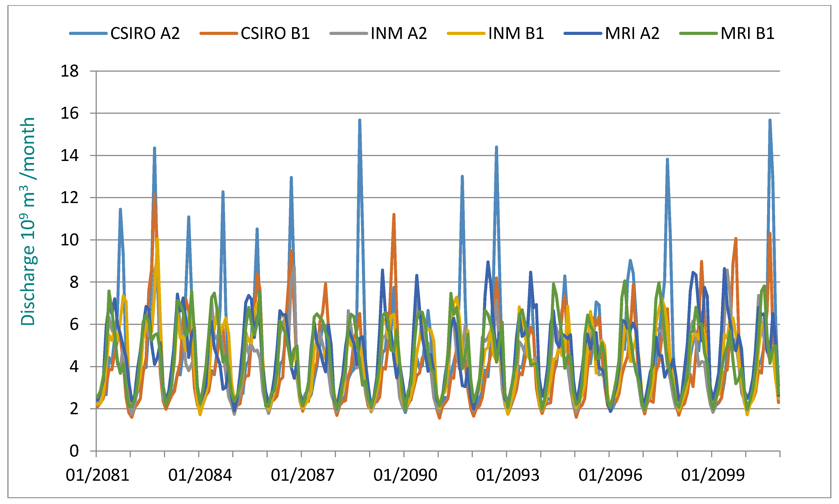The width and height of the screenshot is (839, 504).
Task: Click the 01/2099 x-axis label
Action: tap(713, 475)
